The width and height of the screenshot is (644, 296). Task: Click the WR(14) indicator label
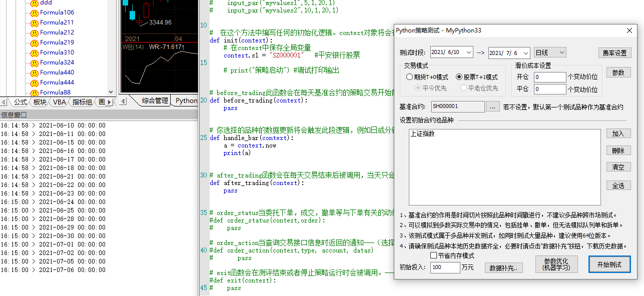pos(133,47)
